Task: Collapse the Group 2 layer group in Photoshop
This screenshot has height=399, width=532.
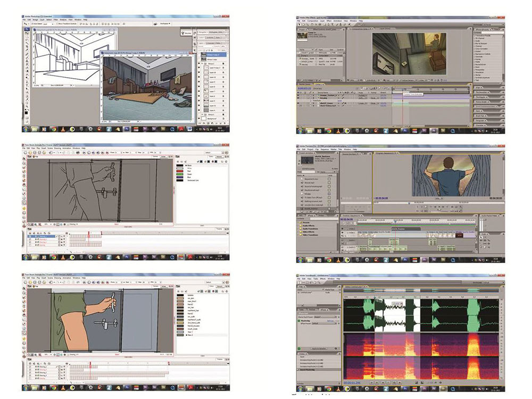Action: pyautogui.click(x=202, y=63)
